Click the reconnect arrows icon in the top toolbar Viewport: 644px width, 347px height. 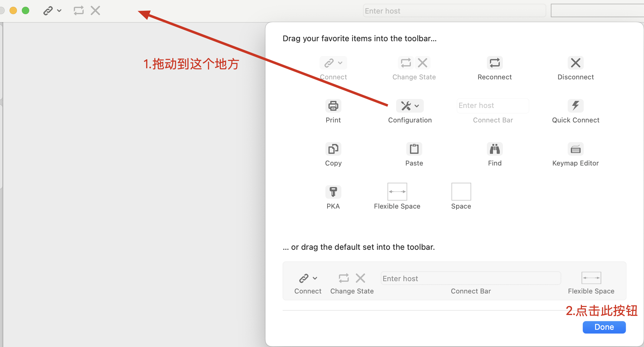click(79, 11)
